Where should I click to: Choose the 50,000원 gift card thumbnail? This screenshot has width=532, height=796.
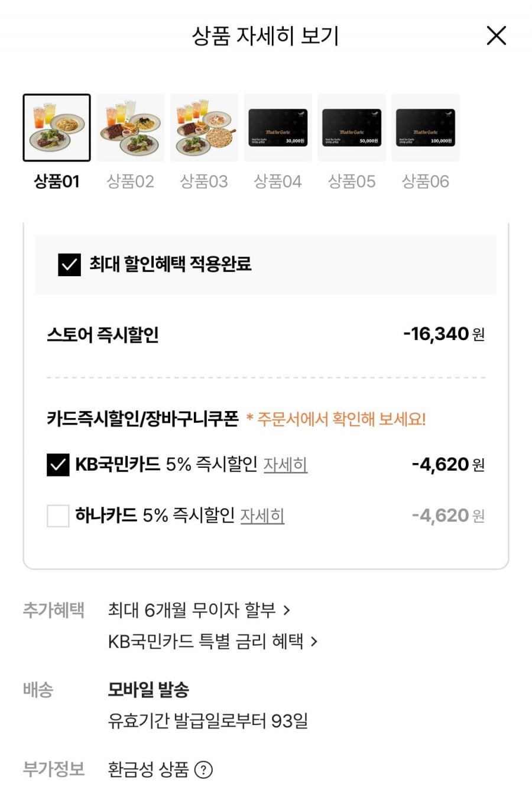(x=352, y=128)
